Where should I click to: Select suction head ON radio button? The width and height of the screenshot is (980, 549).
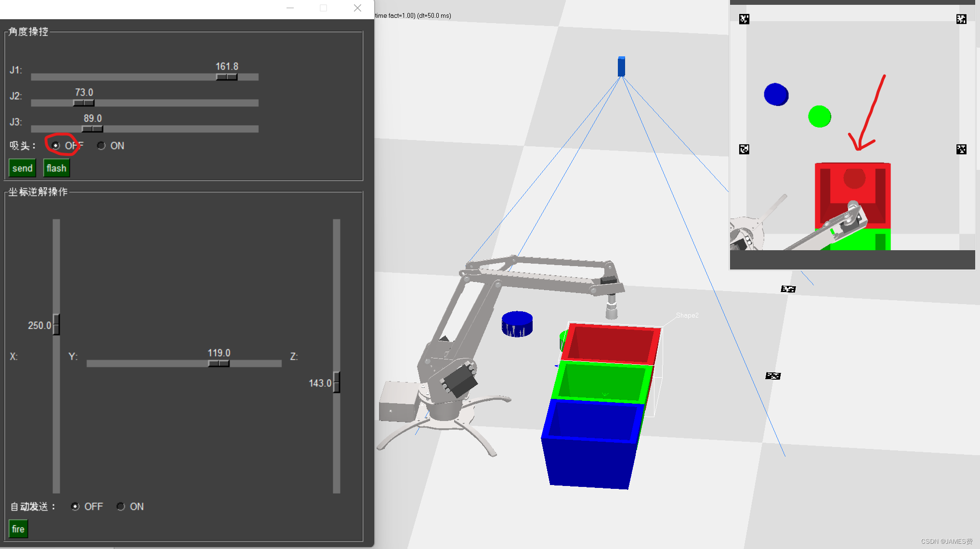[x=101, y=145]
